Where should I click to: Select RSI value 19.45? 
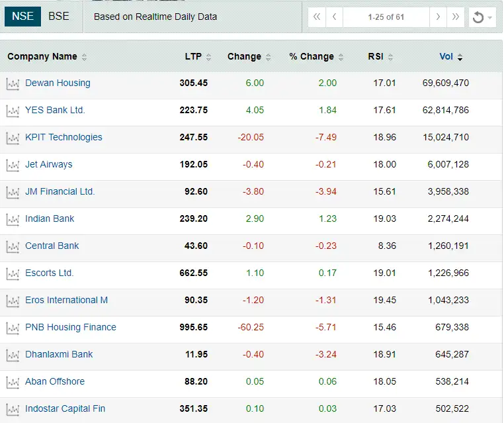pos(384,300)
